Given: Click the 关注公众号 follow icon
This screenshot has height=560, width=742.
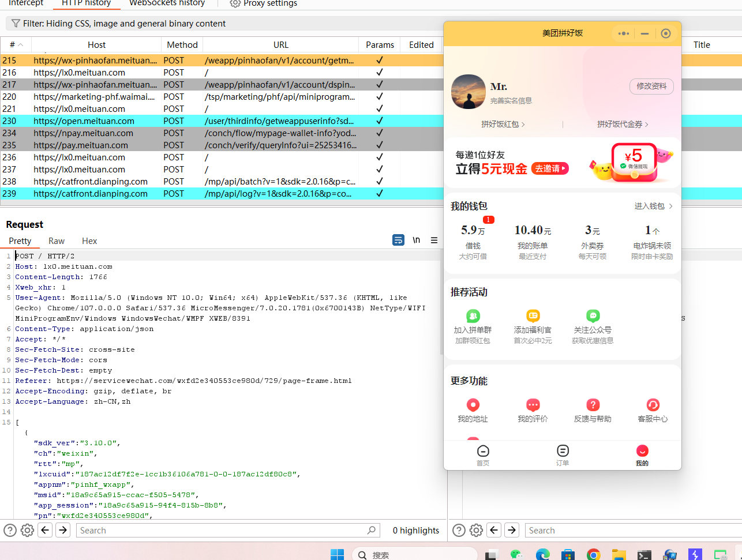Looking at the screenshot, I should point(593,316).
